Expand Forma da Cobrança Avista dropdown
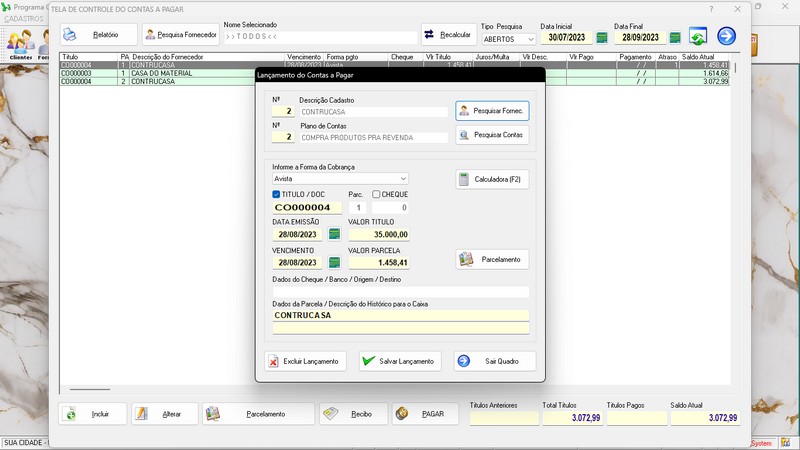The width and height of the screenshot is (800, 450). pyautogui.click(x=340, y=179)
